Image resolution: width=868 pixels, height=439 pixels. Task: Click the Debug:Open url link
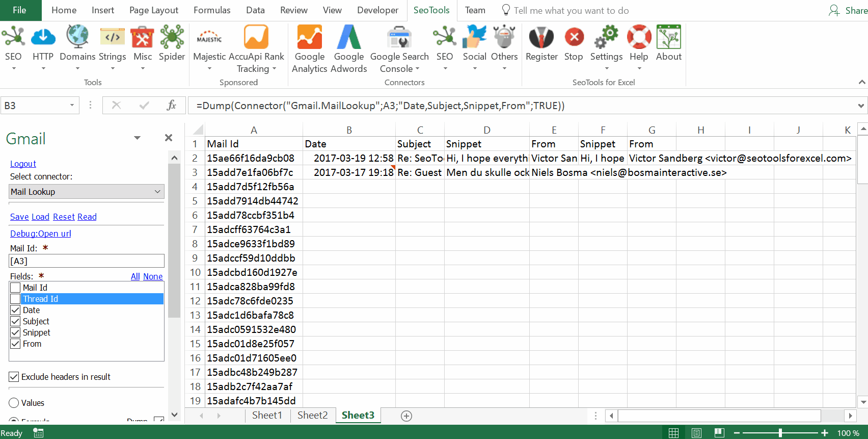[x=41, y=234]
